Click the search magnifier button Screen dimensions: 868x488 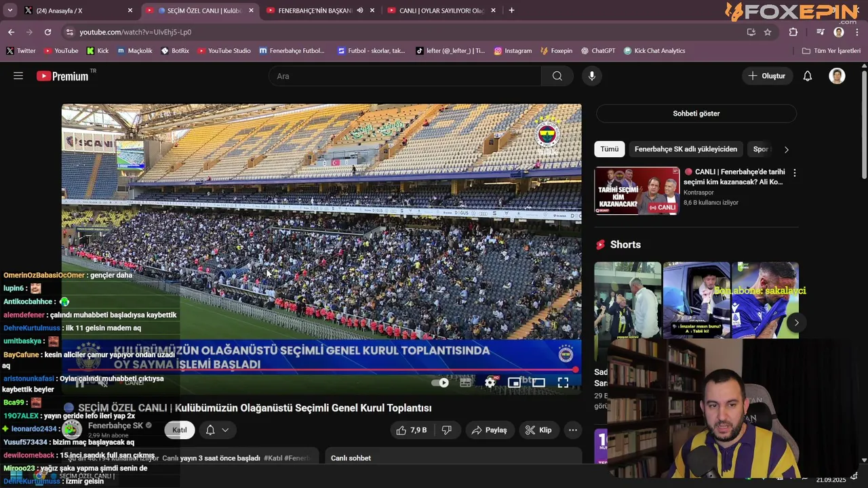[557, 76]
